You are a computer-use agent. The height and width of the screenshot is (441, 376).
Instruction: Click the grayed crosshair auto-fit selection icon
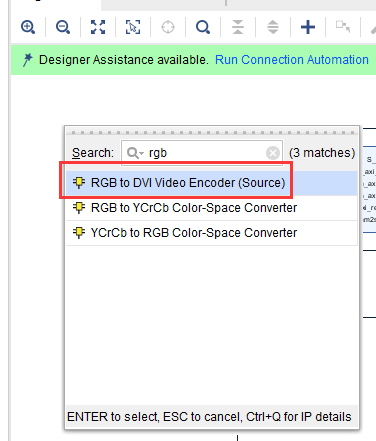tap(168, 27)
